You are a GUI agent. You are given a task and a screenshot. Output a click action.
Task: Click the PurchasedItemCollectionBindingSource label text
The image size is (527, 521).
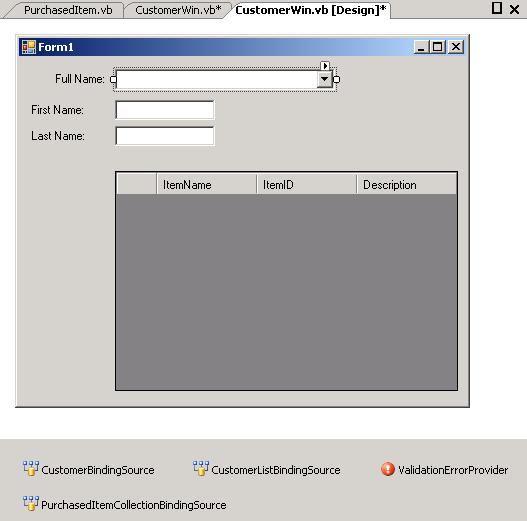click(134, 505)
